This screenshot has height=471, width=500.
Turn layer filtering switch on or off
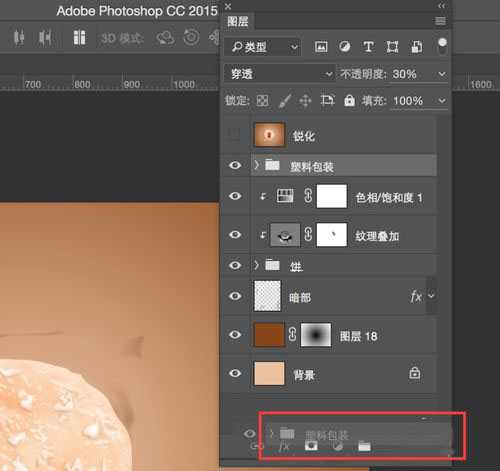click(442, 46)
